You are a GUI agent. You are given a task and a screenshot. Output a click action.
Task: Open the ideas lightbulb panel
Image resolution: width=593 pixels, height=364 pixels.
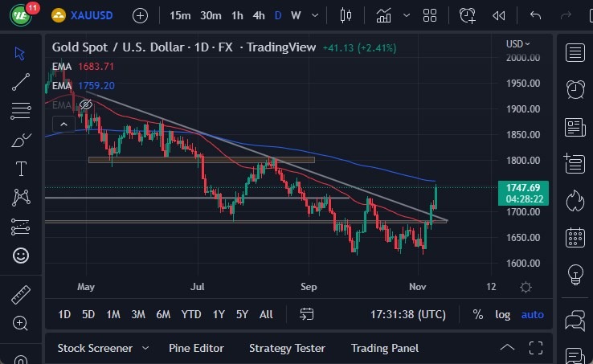click(x=575, y=274)
